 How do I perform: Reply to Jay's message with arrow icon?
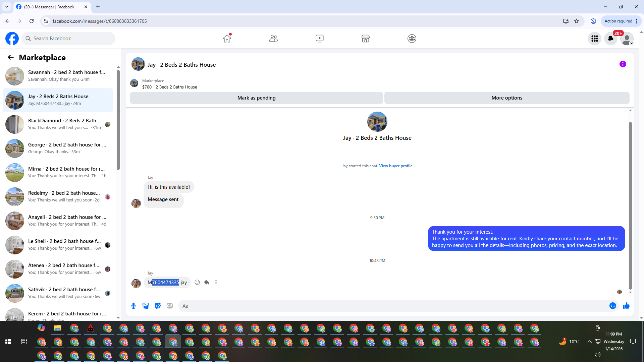click(207, 282)
